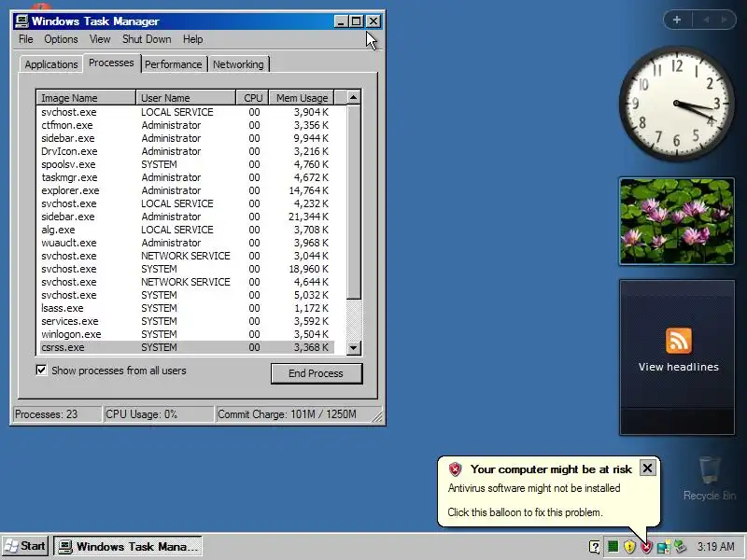Minimize the Task Manager window
747x560 pixels.
click(x=340, y=21)
